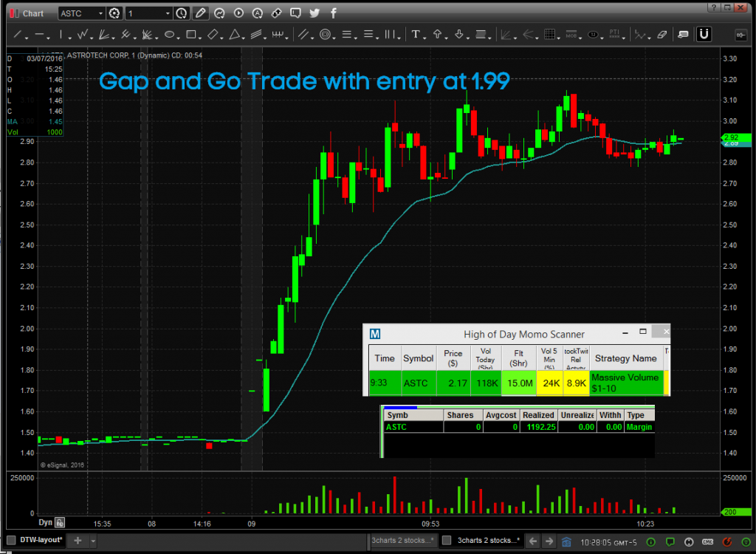Click the circled A auto icon
The height and width of the screenshot is (554, 756).
(258, 13)
